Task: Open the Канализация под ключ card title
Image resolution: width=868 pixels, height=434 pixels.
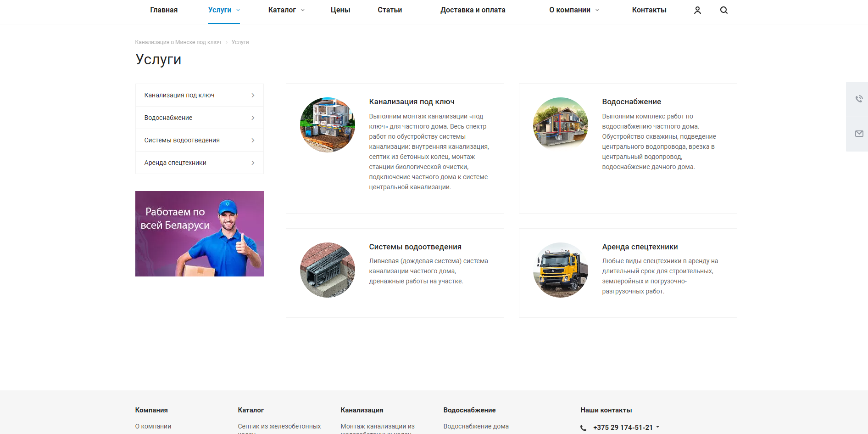Action: coord(412,102)
